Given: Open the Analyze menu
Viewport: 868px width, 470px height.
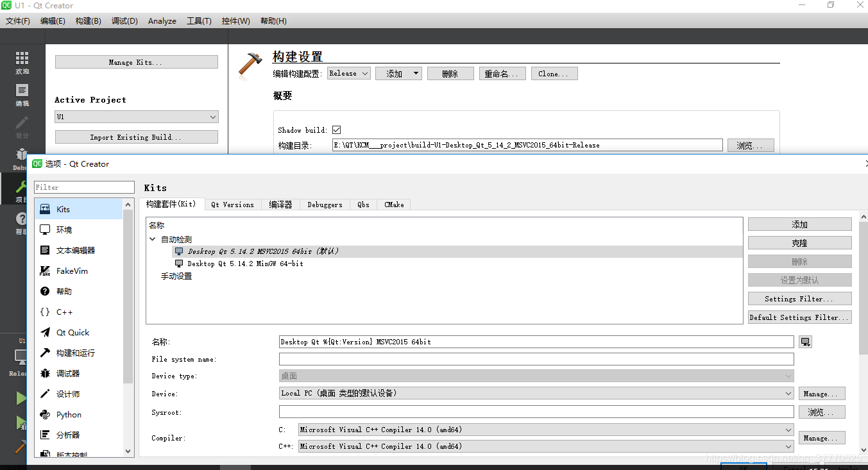Looking at the screenshot, I should (162, 21).
